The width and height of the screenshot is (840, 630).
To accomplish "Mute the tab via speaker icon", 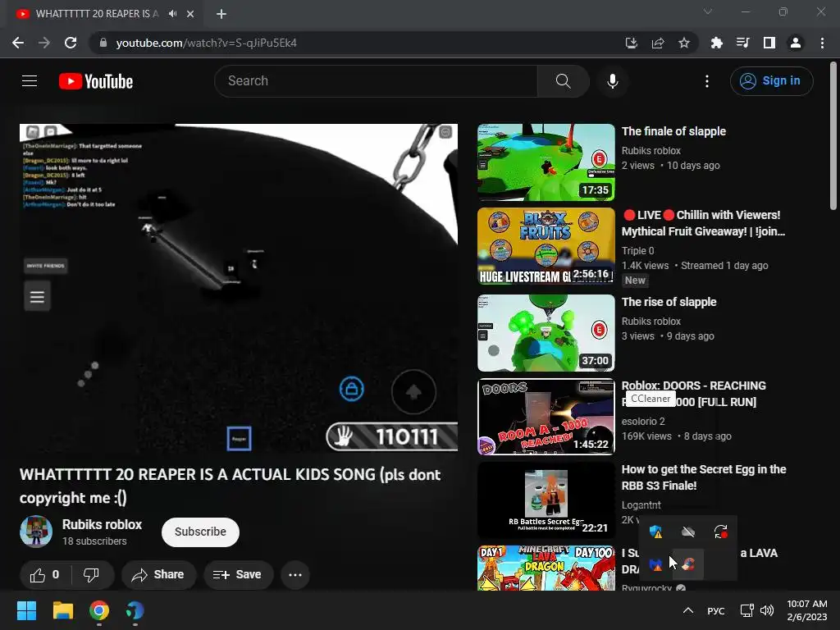I will pos(172,14).
